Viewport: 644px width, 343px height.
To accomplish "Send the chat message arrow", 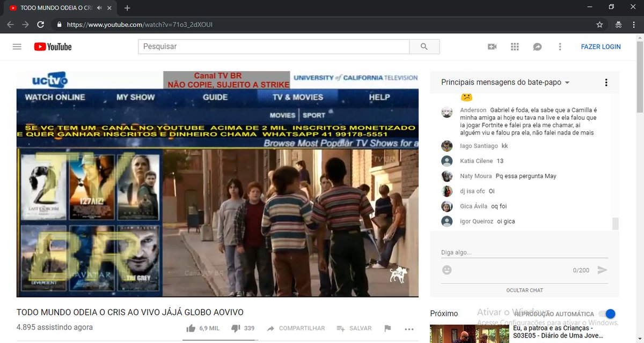I will [602, 270].
